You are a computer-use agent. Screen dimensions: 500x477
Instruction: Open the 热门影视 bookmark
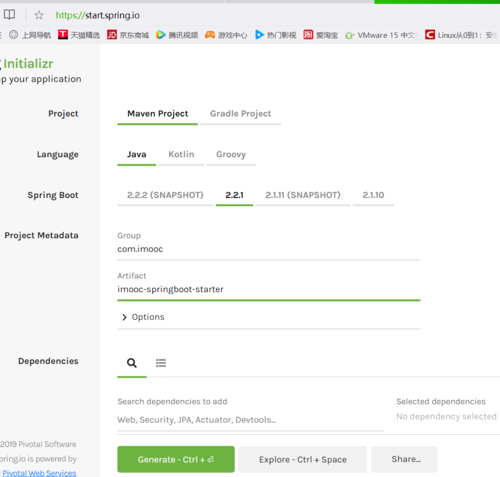tap(276, 35)
